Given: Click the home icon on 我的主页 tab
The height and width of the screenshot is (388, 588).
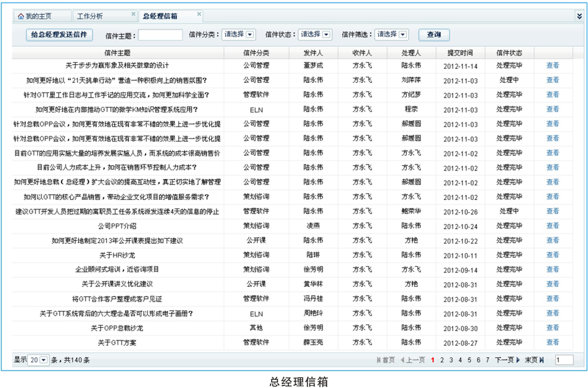Looking at the screenshot, I should pos(20,15).
